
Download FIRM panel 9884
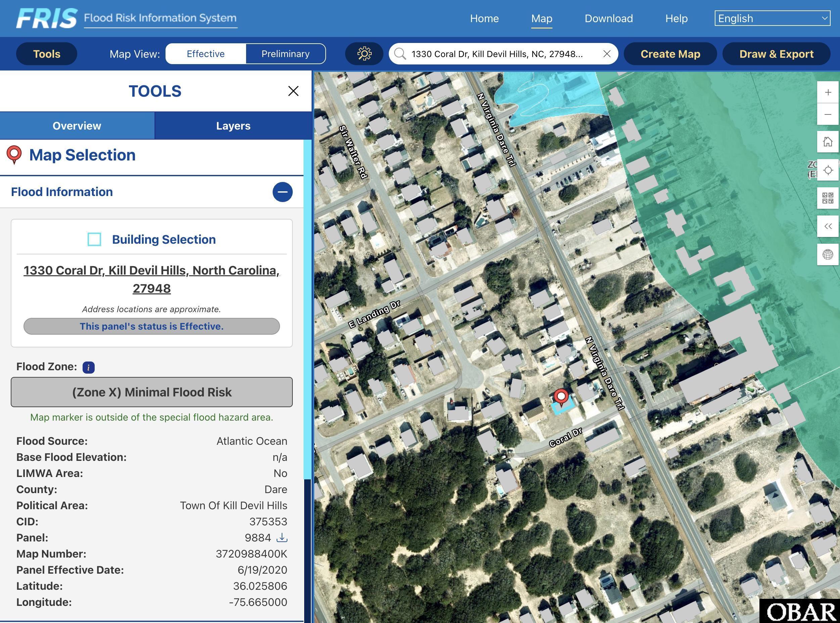282,537
